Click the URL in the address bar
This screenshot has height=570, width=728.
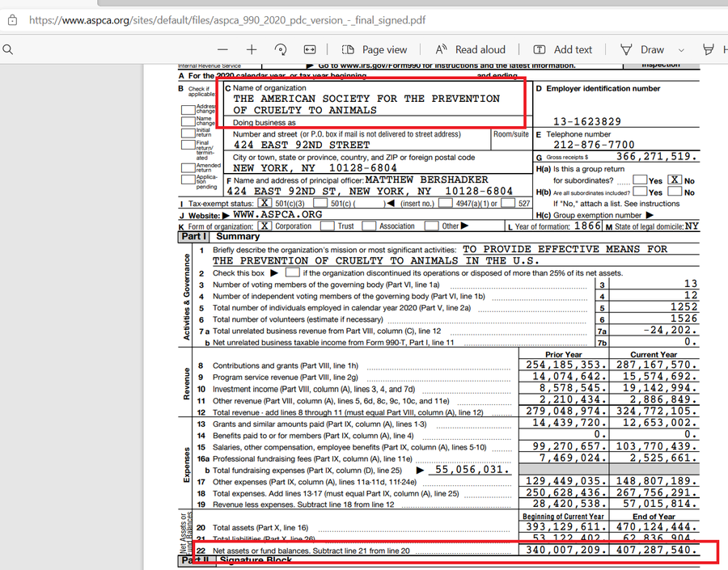click(x=227, y=20)
